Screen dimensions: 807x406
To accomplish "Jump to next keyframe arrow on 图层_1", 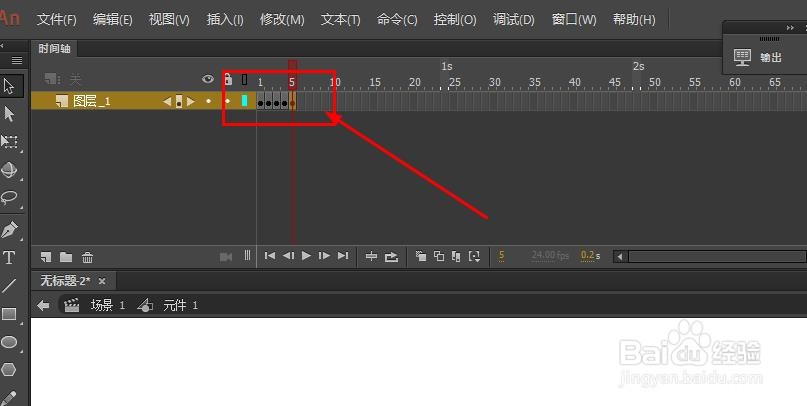I will [191, 101].
